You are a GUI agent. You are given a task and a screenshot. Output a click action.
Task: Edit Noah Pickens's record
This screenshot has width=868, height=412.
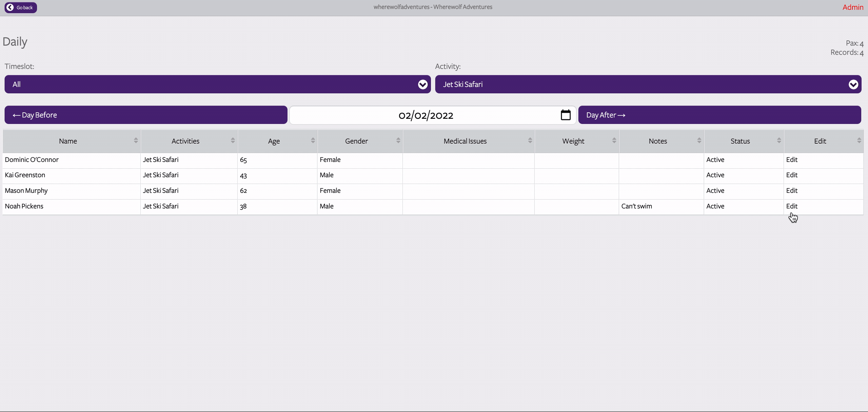pos(792,206)
